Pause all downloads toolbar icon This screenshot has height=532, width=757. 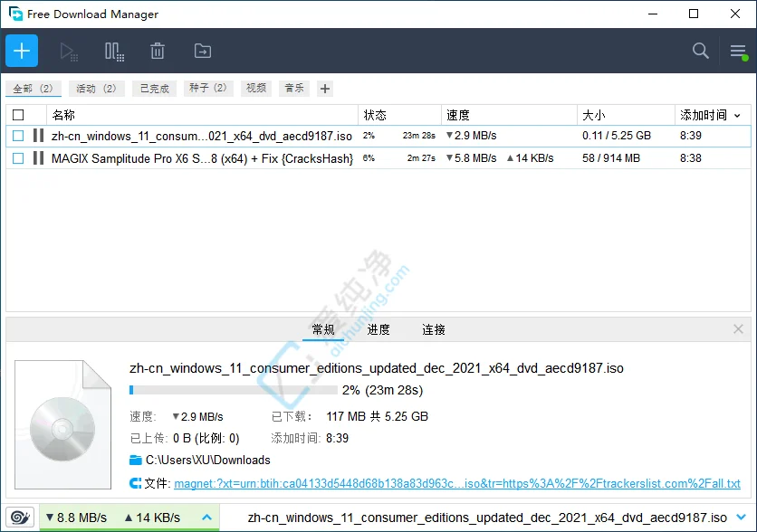(x=114, y=52)
